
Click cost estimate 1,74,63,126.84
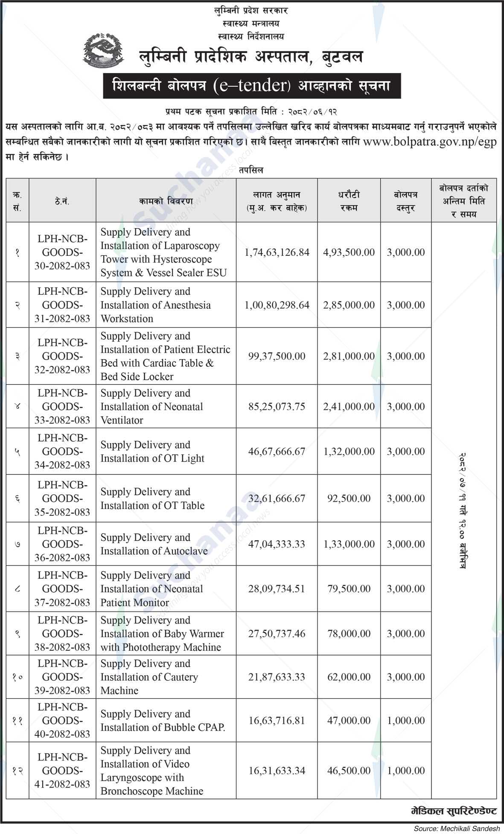click(277, 252)
